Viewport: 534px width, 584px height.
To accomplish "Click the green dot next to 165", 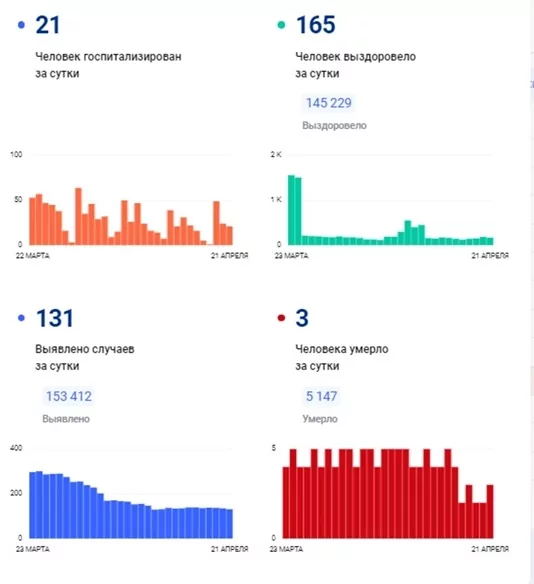I will point(282,25).
